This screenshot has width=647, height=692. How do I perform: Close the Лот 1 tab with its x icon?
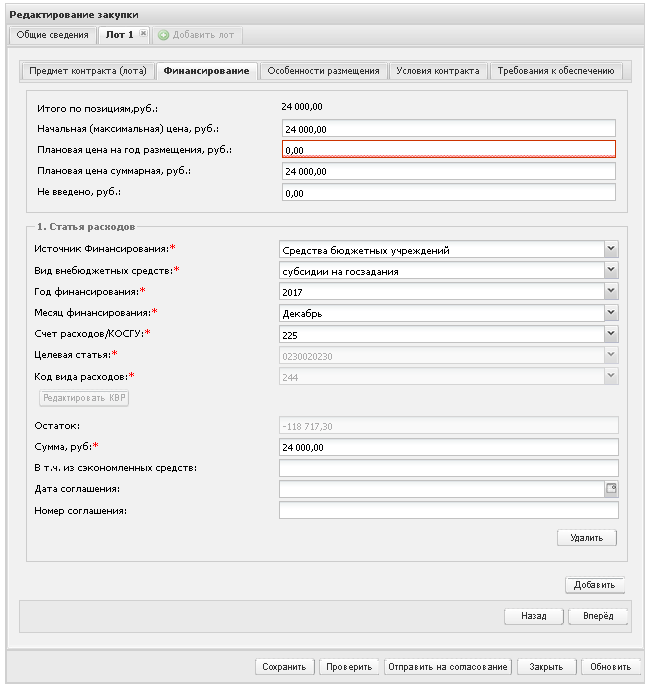143,33
